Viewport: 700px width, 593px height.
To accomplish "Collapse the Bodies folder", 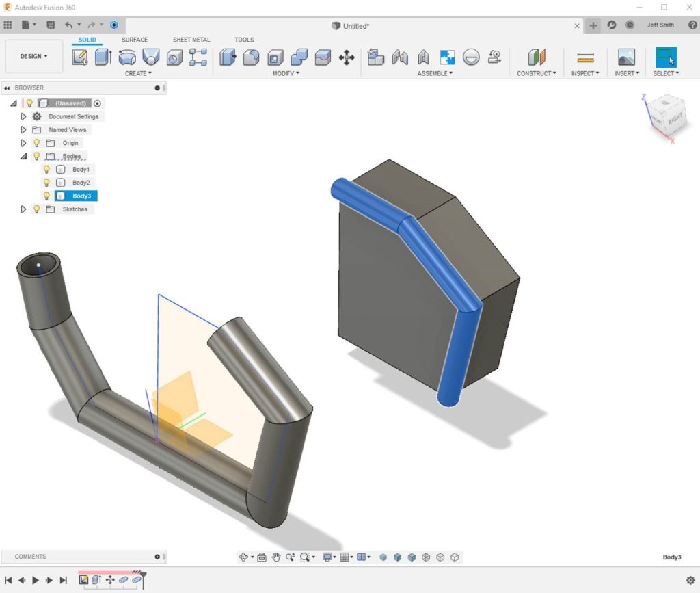I will click(23, 157).
